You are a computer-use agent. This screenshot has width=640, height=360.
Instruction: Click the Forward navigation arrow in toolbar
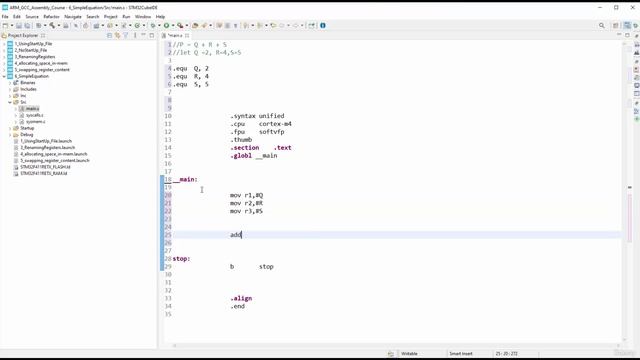pyautogui.click(x=296, y=25)
